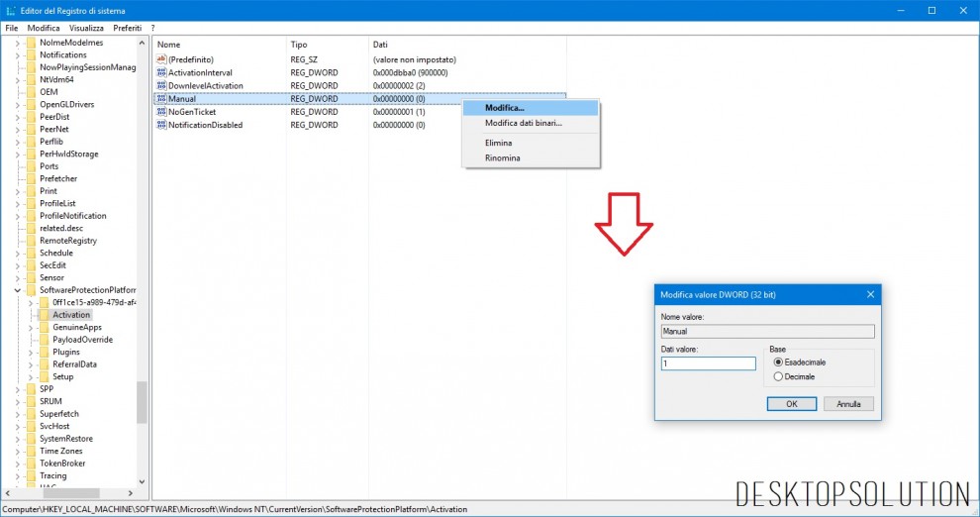The image size is (980, 517).
Task: Choose Modifica... from the context menu
Action: pos(504,108)
